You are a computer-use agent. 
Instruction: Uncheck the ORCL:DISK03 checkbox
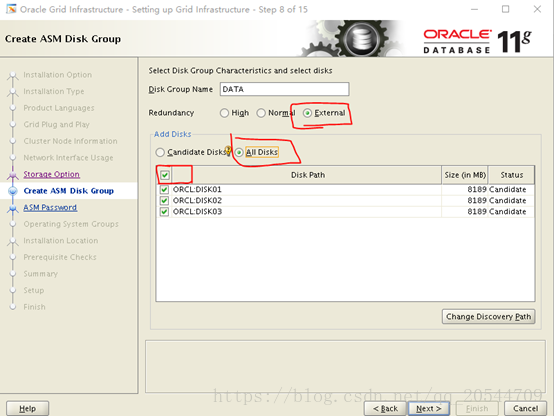tap(164, 212)
